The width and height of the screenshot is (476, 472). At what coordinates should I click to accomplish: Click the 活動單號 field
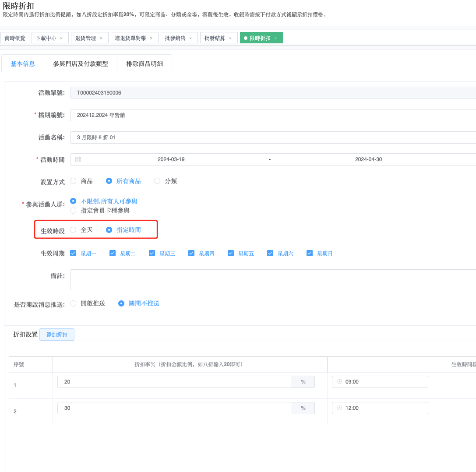coord(273,93)
